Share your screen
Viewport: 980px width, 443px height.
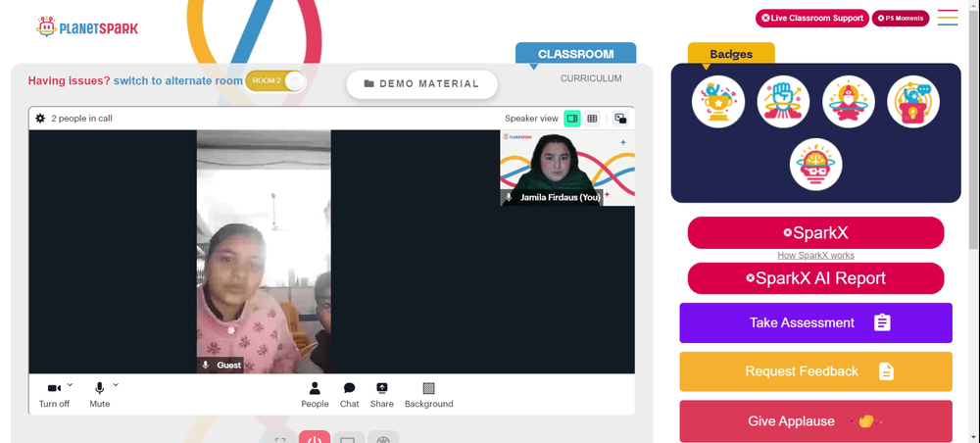(382, 395)
